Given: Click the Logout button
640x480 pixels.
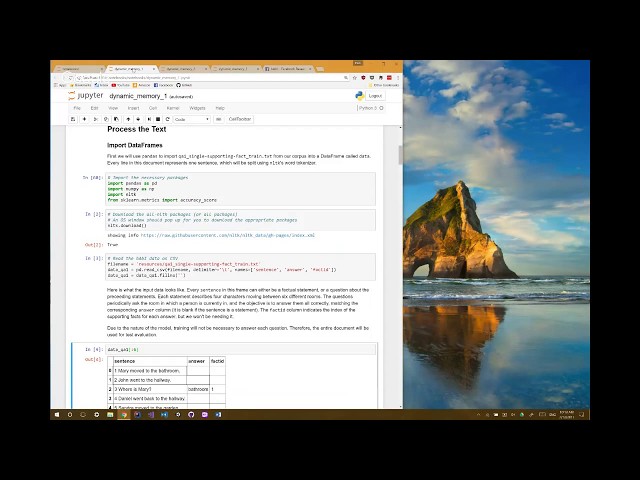Looking at the screenshot, I should pyautogui.click(x=375, y=96).
